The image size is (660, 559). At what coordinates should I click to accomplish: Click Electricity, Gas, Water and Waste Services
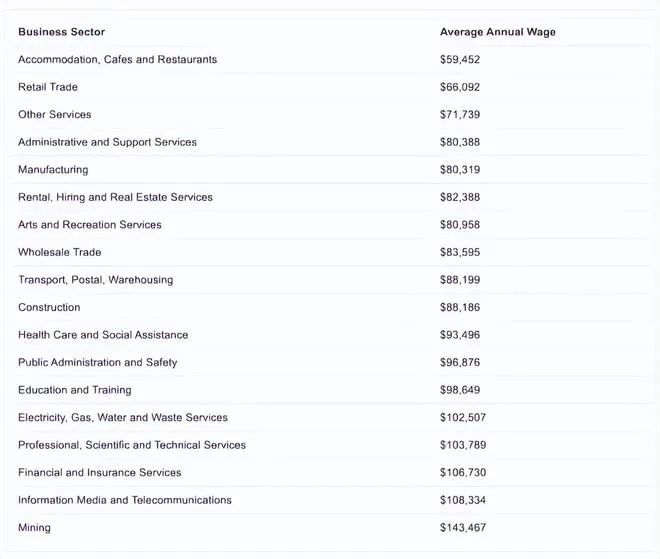point(122,417)
